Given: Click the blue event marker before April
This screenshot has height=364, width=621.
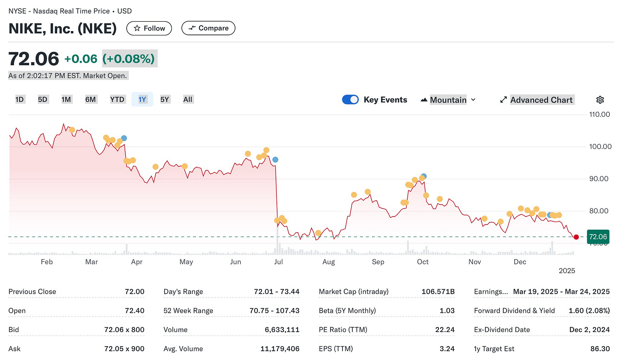Looking at the screenshot, I should point(124,138).
